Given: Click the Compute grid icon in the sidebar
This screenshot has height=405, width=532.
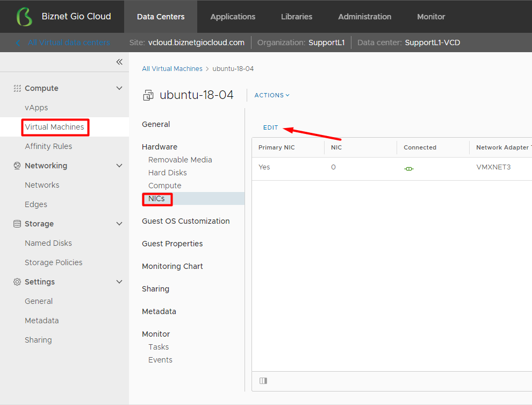Looking at the screenshot, I should point(17,88).
